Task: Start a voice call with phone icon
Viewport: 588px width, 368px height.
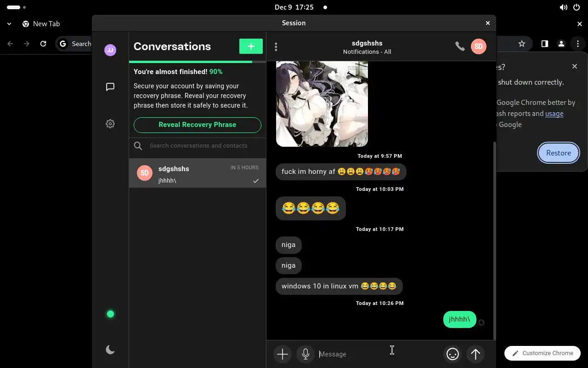Action: (x=460, y=46)
